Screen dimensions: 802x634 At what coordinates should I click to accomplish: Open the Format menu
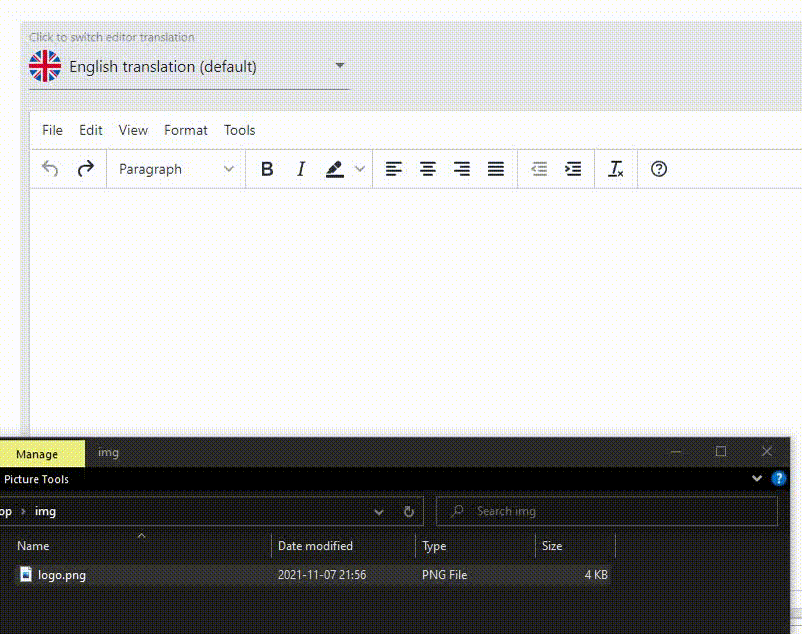coord(185,130)
